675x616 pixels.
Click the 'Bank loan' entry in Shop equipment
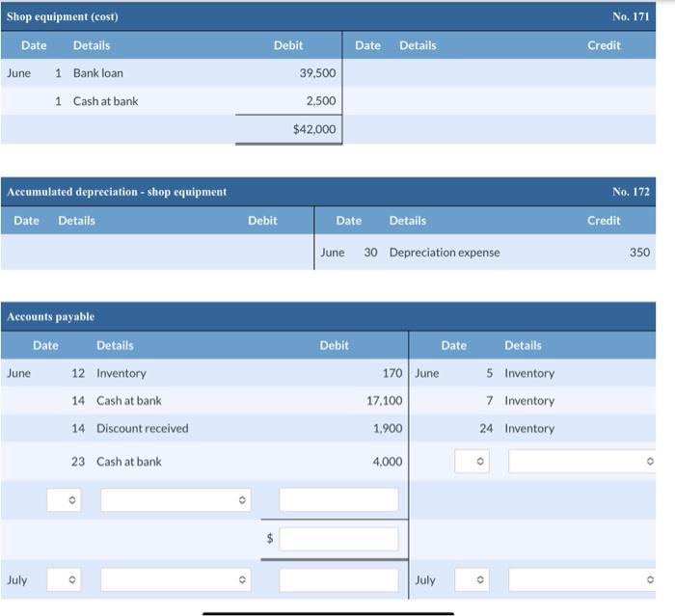[x=98, y=73]
